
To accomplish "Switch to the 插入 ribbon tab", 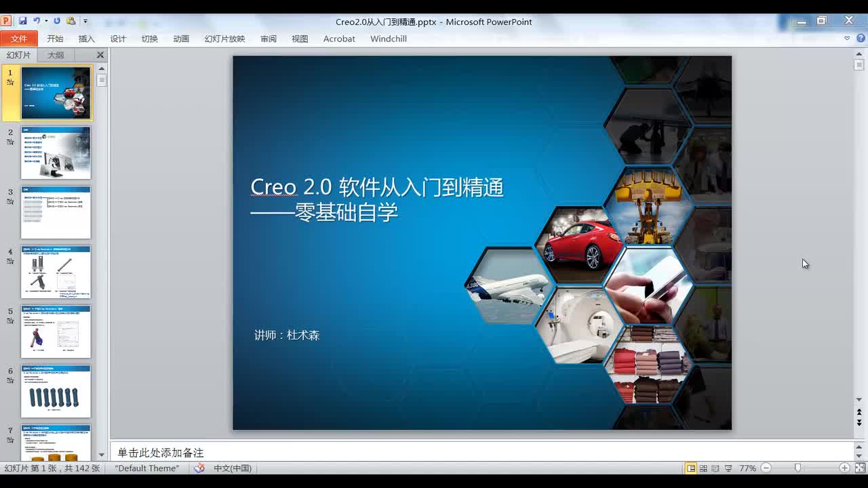I will pyautogui.click(x=87, y=39).
